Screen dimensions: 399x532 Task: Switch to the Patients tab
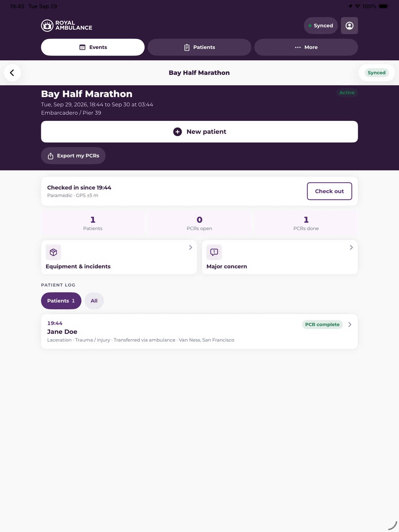[x=199, y=47]
